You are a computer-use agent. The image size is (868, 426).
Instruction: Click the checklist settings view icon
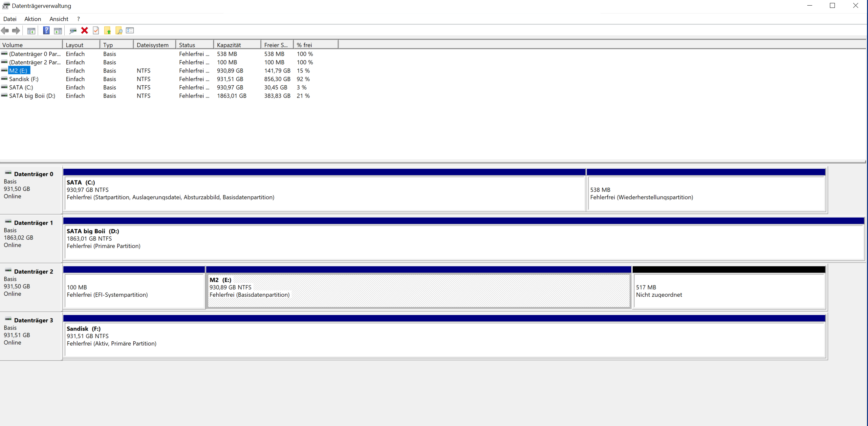(130, 31)
